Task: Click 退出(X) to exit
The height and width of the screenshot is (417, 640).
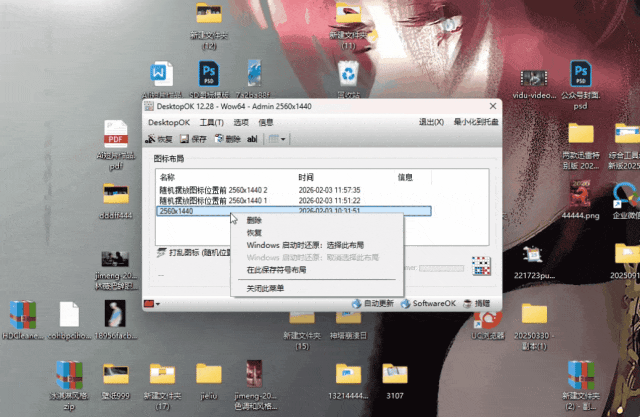Action: pyautogui.click(x=431, y=122)
